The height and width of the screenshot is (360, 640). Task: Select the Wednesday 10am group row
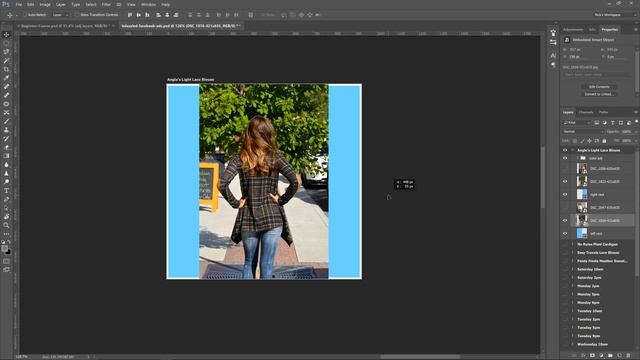[598, 344]
